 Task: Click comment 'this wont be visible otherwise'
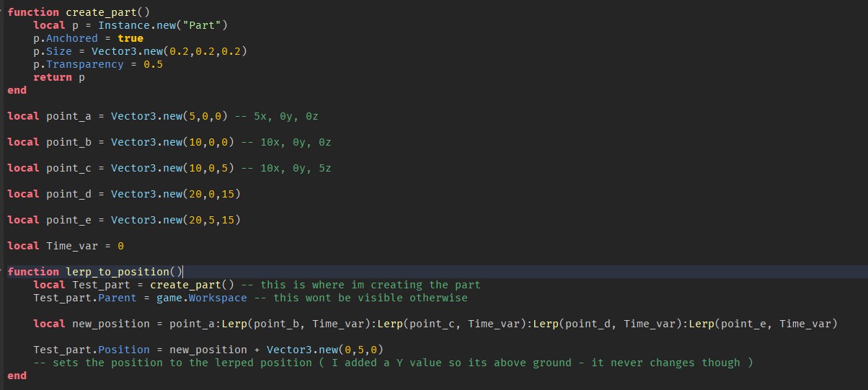click(x=371, y=298)
